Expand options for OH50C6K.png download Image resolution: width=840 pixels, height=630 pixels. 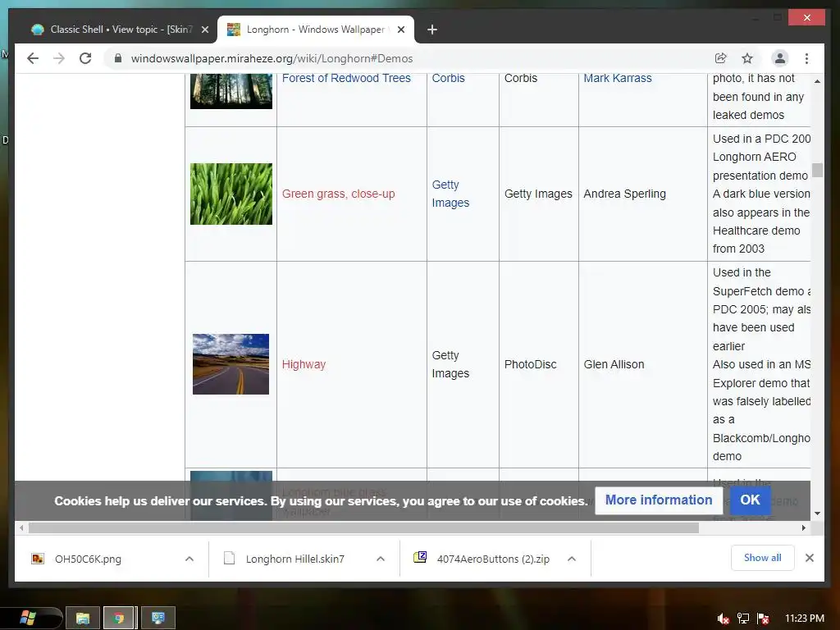pyautogui.click(x=189, y=559)
